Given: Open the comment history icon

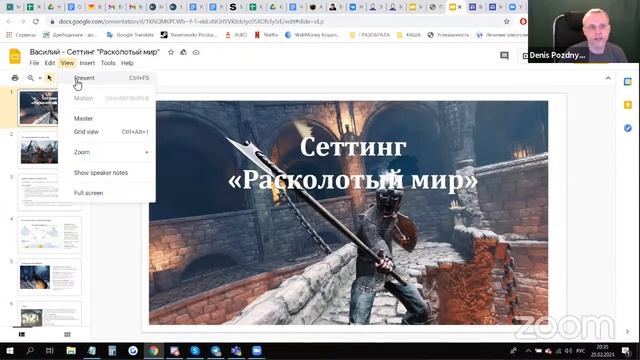Looking at the screenshot, I should 504,56.
